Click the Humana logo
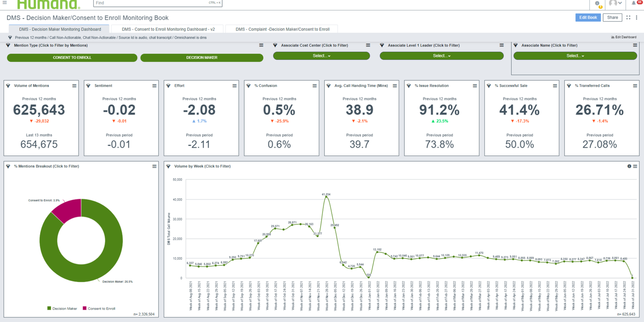Image resolution: width=644 pixels, height=322 pixels. point(48,4)
